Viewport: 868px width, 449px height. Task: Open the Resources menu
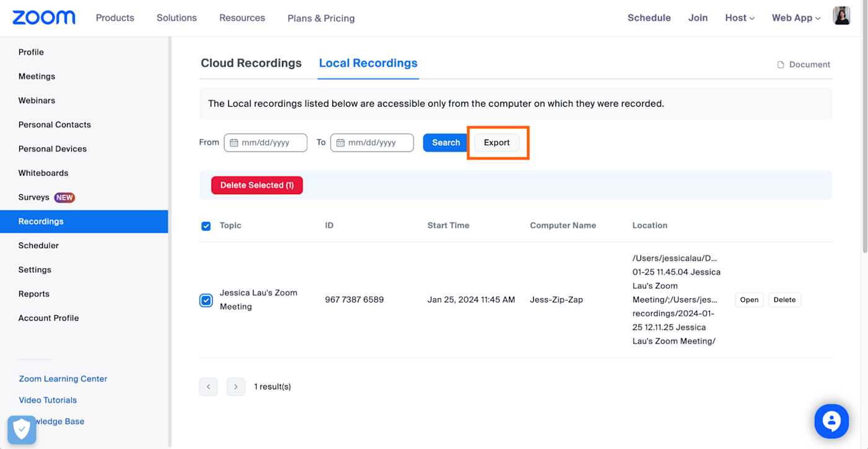point(242,18)
